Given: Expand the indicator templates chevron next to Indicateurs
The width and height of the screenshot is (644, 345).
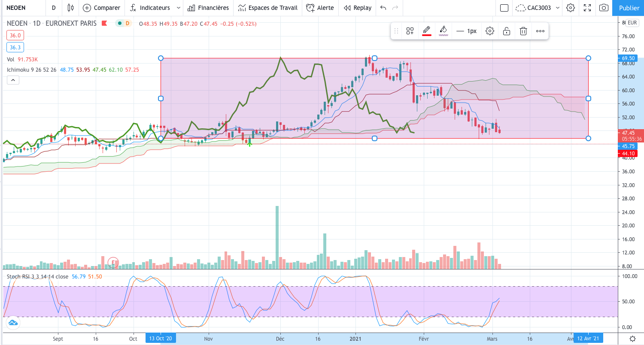Looking at the screenshot, I should [178, 8].
